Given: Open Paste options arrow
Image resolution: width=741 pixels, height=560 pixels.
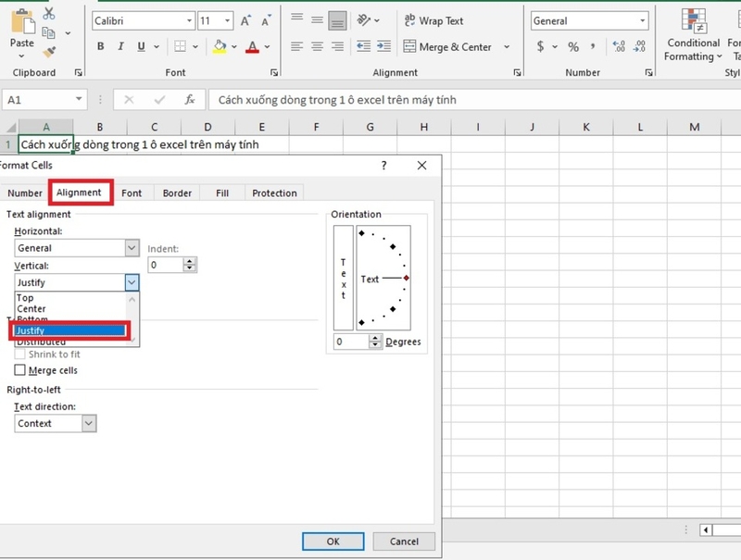Looking at the screenshot, I should pos(21,56).
